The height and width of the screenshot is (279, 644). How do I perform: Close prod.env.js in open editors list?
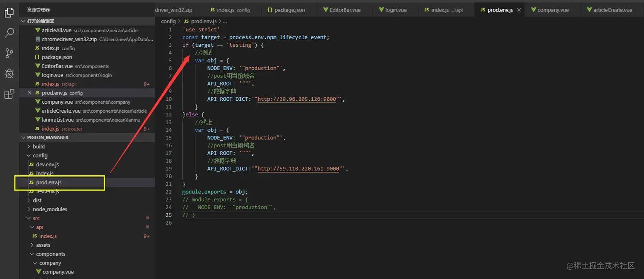pyautogui.click(x=30, y=93)
